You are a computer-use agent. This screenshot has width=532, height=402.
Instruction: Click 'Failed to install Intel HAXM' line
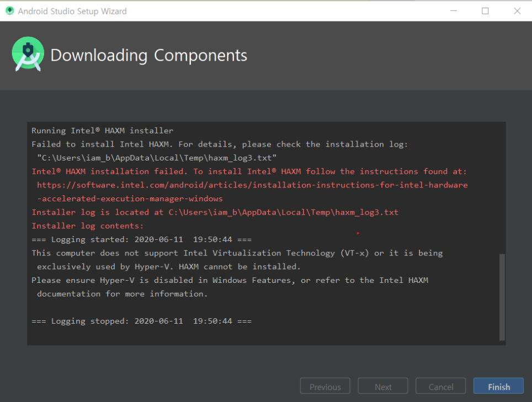tap(220, 144)
